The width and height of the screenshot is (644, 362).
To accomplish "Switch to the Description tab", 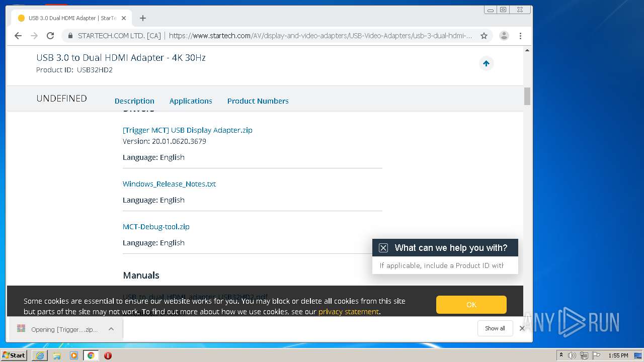I will 134,101.
